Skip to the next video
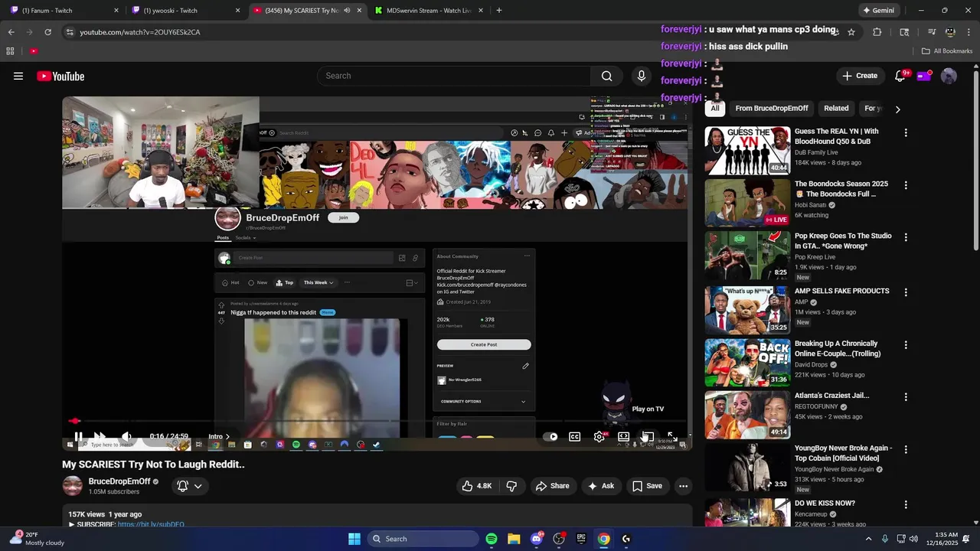The height and width of the screenshot is (551, 980). (x=100, y=436)
